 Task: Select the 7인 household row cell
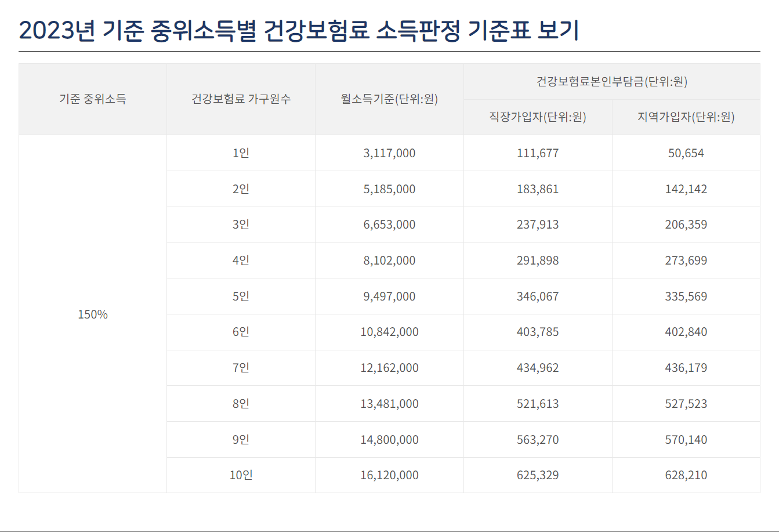241,368
